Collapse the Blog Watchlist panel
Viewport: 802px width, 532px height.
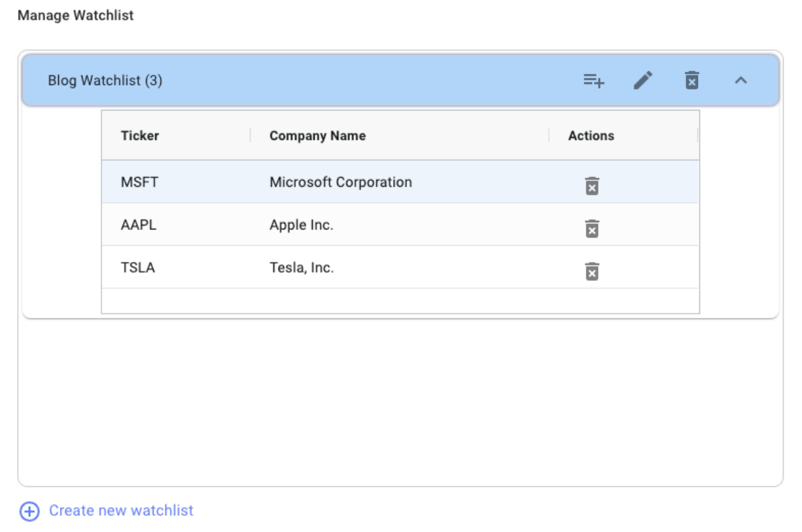741,80
